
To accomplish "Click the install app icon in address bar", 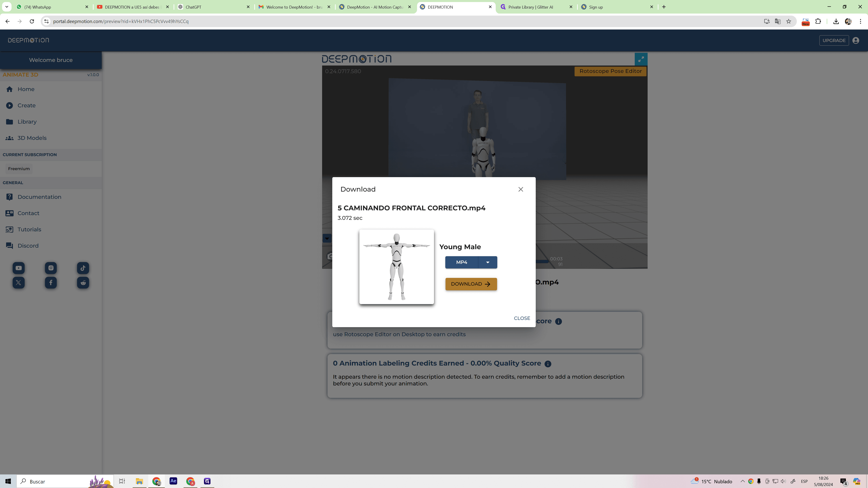I will [x=767, y=21].
